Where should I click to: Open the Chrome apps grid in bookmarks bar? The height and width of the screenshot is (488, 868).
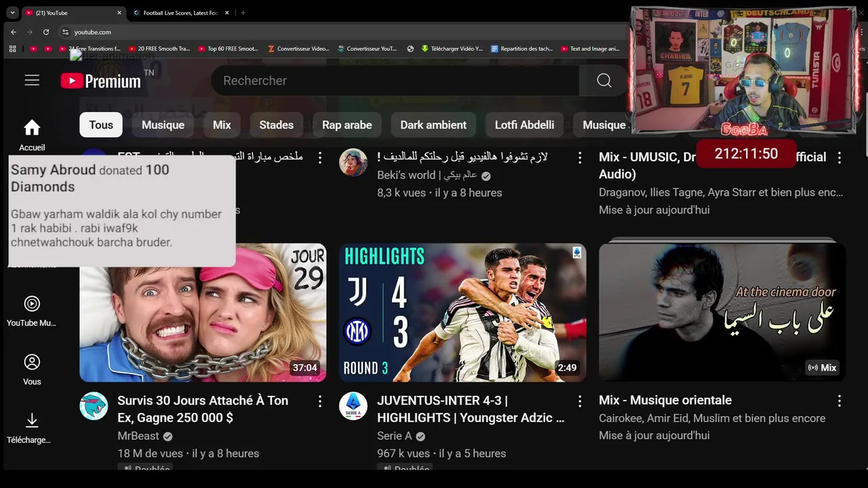[x=12, y=49]
